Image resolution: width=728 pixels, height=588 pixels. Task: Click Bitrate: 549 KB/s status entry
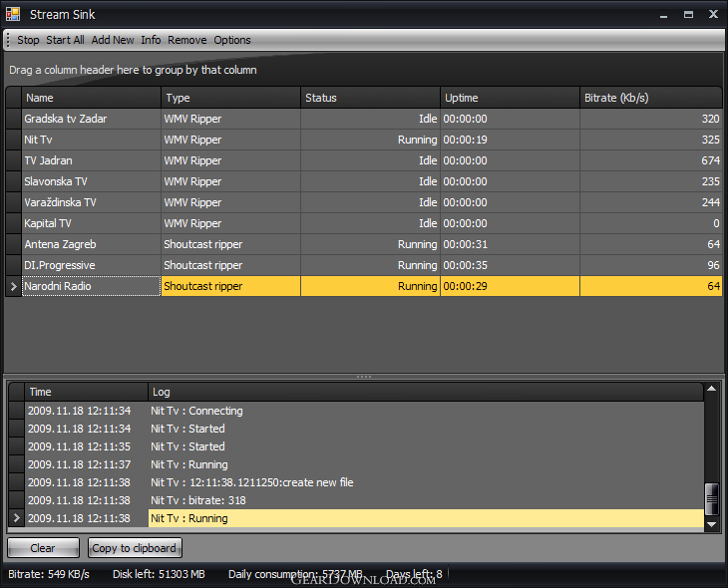tap(49, 574)
